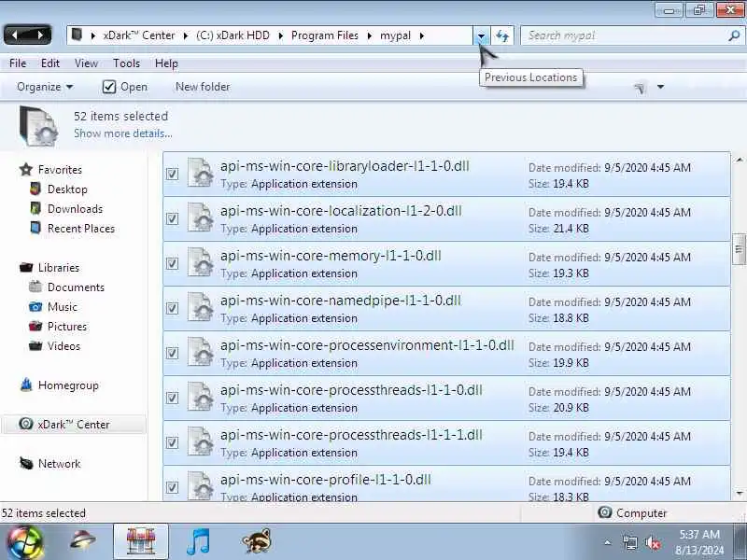Open the Windows Start orb
Viewport: 747px width, 560px height.
pyautogui.click(x=24, y=542)
